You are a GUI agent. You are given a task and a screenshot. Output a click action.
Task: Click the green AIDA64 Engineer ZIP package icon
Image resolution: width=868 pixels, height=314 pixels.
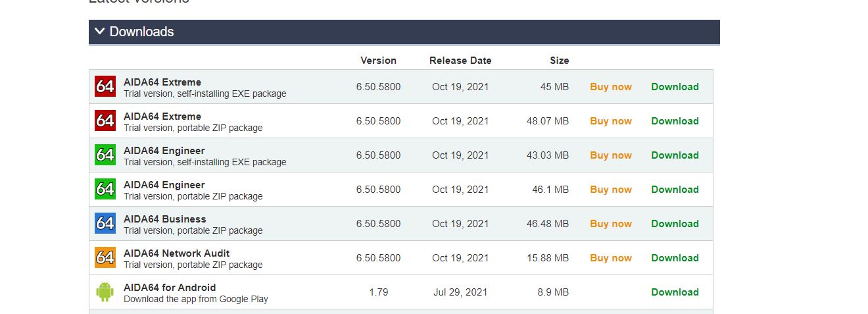105,190
